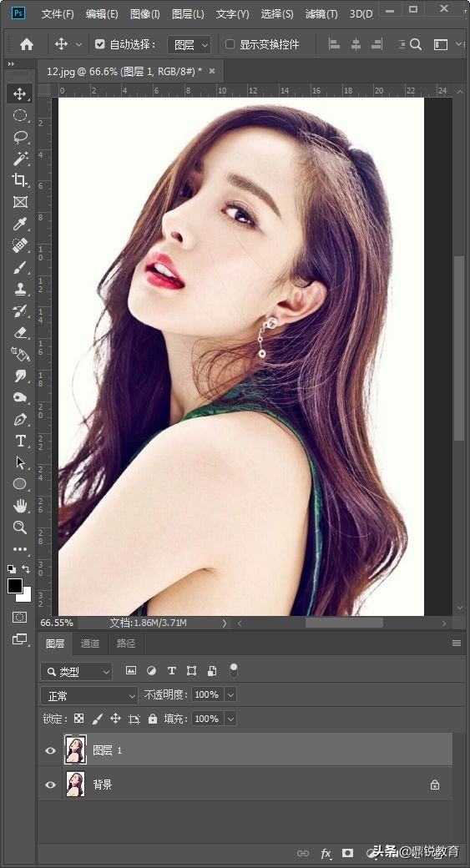Viewport: 470px width, 868px height.
Task: Select the Horizontal Type tool
Action: click(x=20, y=442)
